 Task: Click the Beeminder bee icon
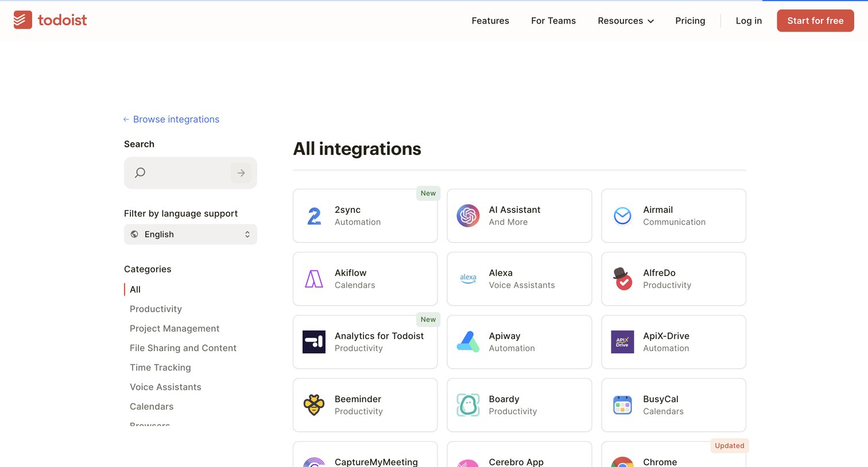(x=314, y=405)
